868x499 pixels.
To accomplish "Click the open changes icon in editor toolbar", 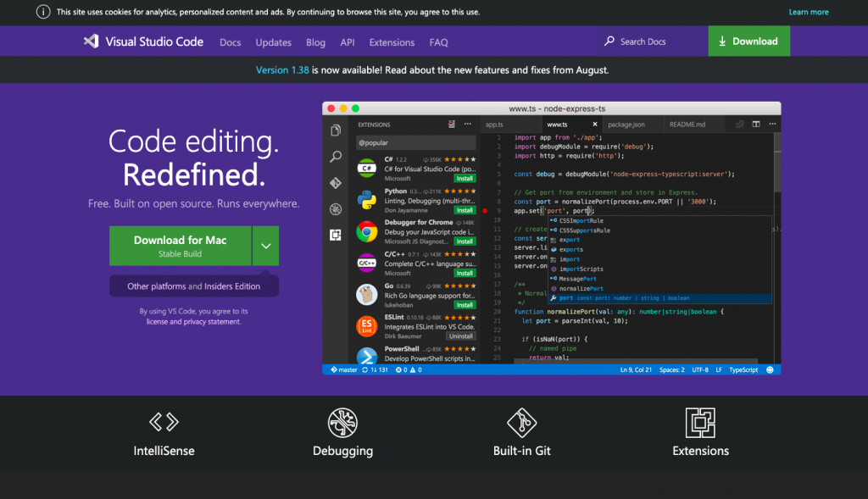I will click(x=739, y=124).
